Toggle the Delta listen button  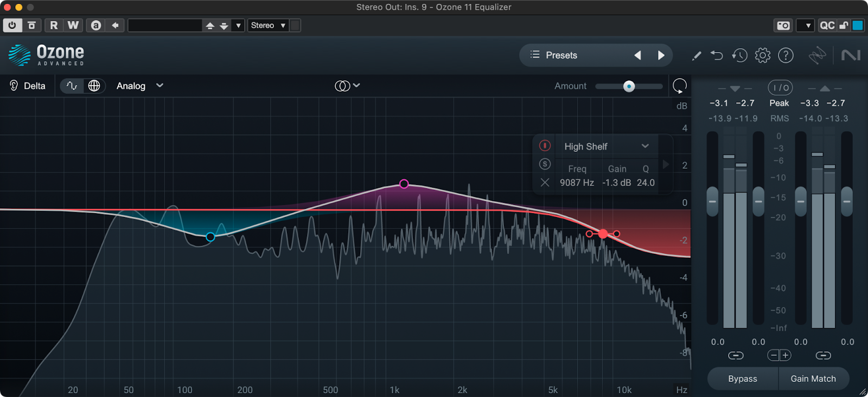tap(28, 86)
